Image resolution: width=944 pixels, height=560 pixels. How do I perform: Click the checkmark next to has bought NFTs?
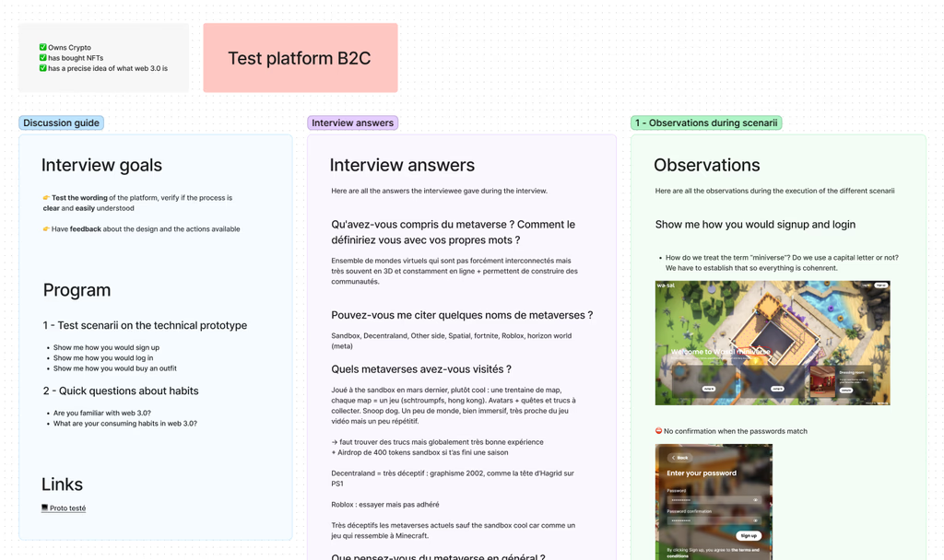click(42, 58)
